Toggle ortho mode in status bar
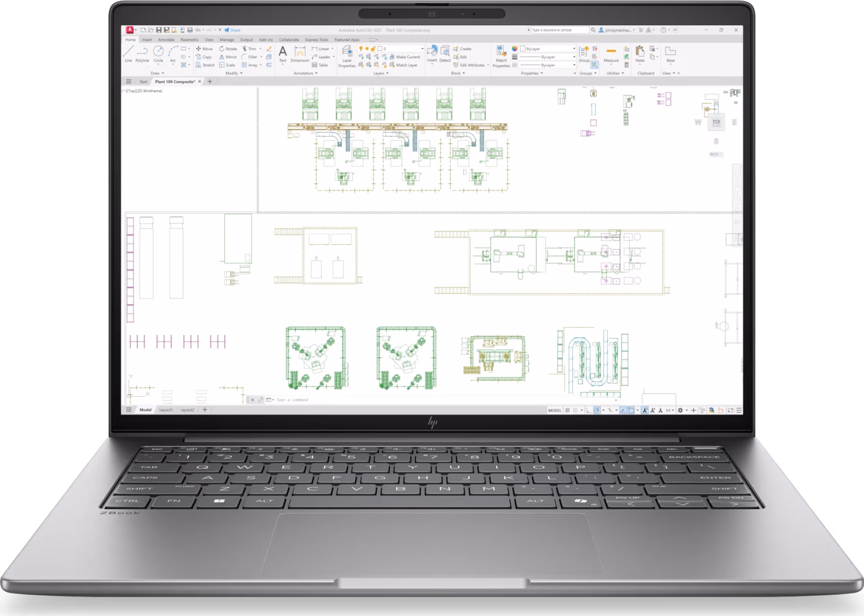864x616 pixels. click(589, 410)
